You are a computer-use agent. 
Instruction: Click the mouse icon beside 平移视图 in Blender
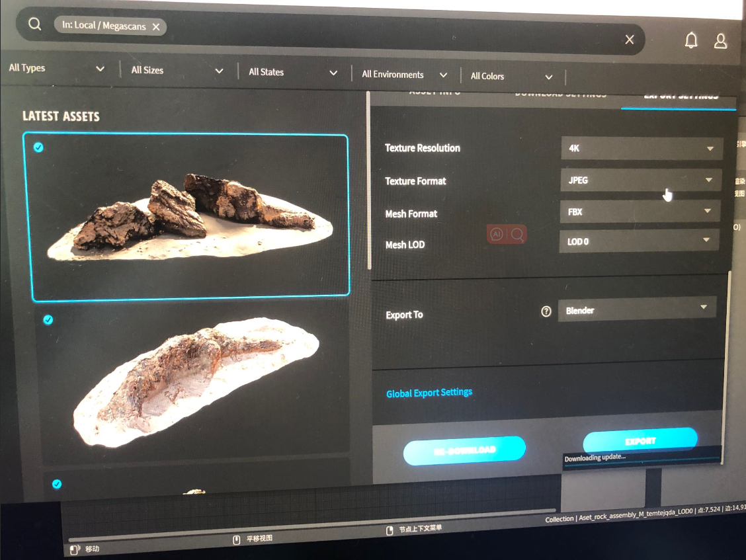(x=236, y=540)
